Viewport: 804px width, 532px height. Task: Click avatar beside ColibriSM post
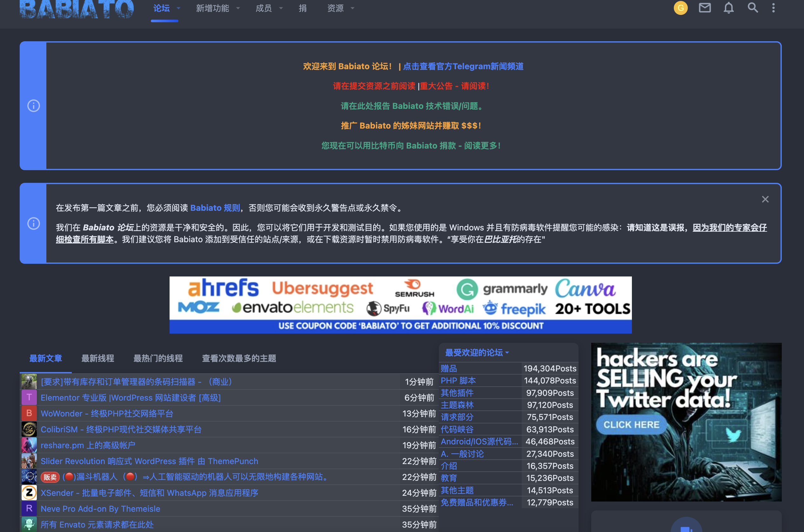(29, 429)
